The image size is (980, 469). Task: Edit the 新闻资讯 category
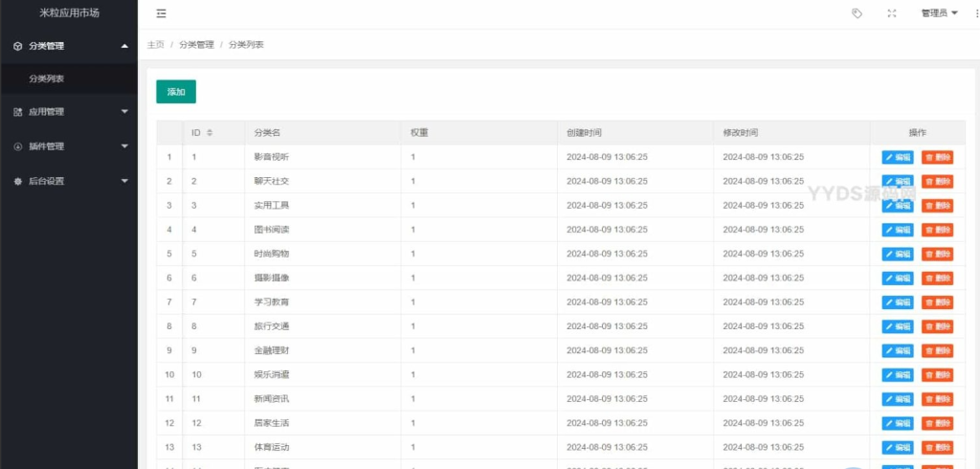898,399
